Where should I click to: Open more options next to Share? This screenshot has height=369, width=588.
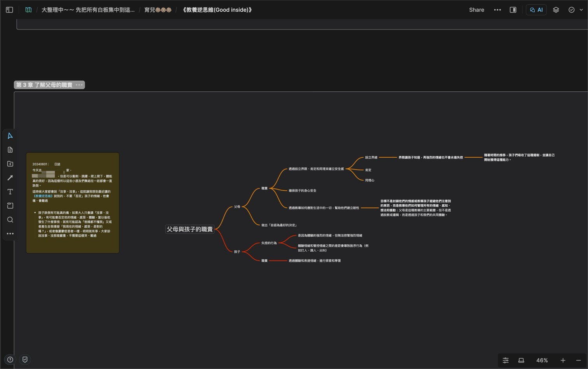497,10
